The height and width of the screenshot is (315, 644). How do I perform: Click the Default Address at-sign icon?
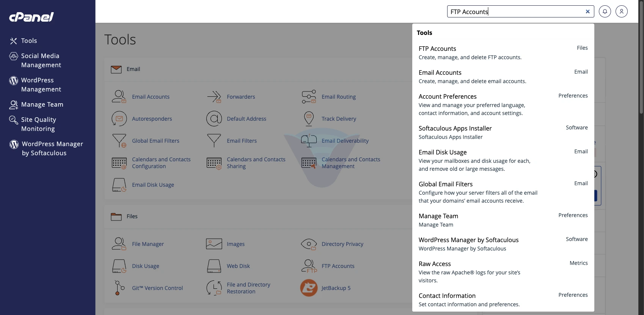[x=214, y=119]
